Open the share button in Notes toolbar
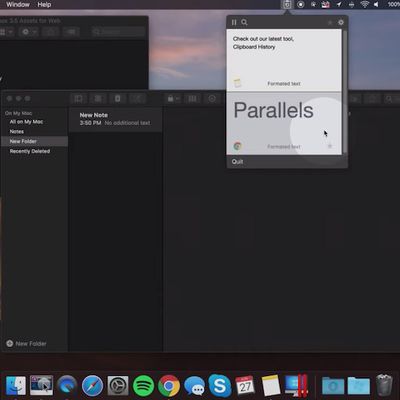This screenshot has width=400, height=400. point(372,99)
